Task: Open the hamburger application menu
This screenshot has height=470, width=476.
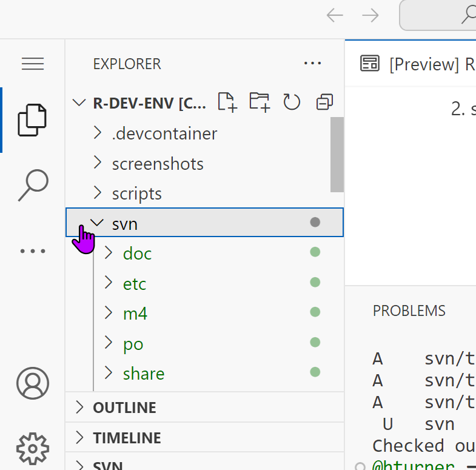Action: tap(32, 64)
